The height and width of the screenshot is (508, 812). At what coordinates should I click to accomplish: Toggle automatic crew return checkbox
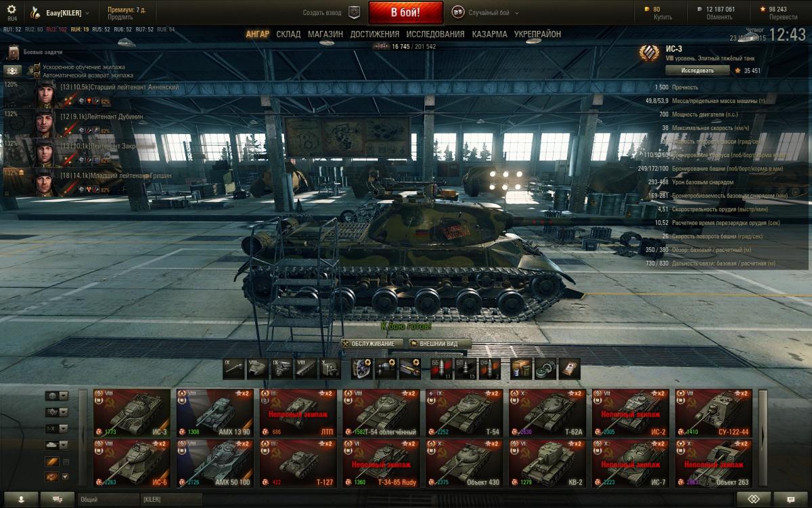[x=37, y=75]
